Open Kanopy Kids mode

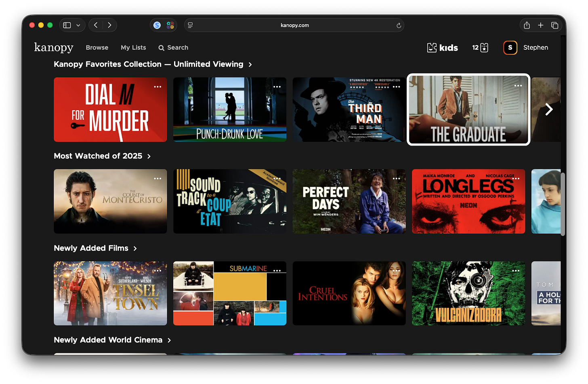[x=443, y=48]
